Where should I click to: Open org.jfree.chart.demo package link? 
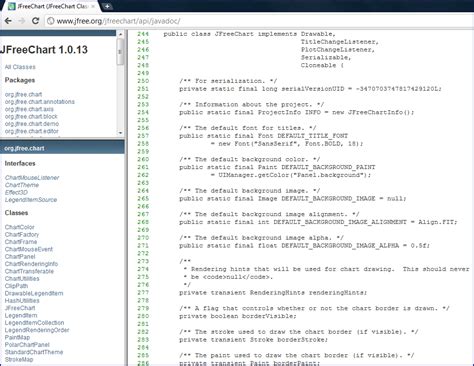32,124
